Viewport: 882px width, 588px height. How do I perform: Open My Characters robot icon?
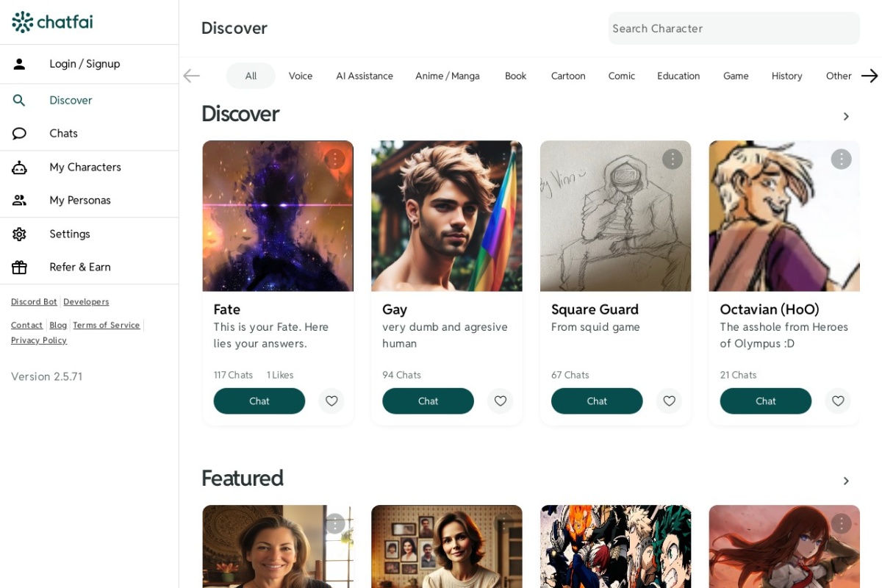tap(19, 168)
